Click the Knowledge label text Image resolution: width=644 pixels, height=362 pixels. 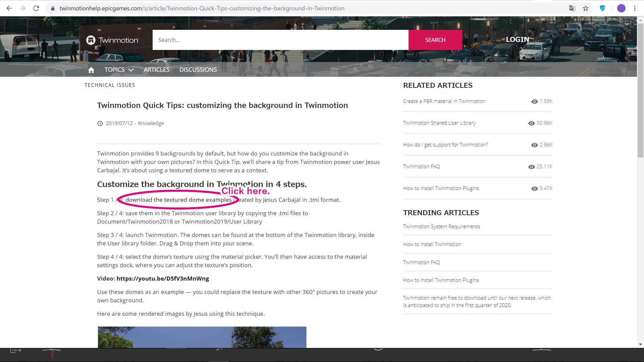(151, 123)
